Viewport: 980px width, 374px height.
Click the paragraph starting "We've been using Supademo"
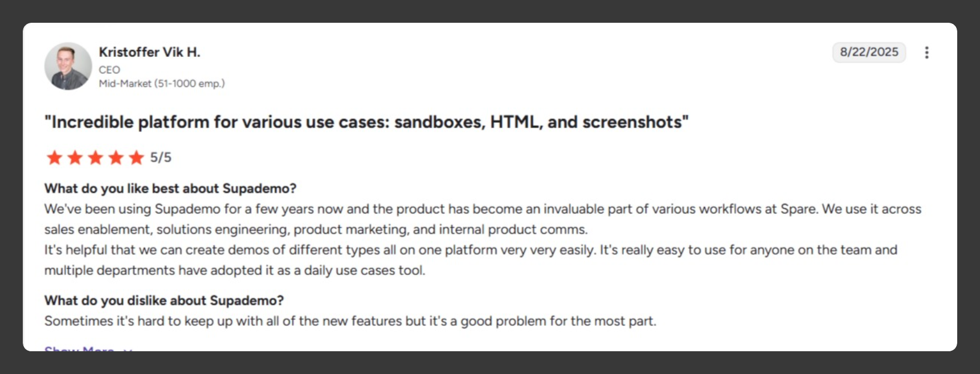click(482, 219)
